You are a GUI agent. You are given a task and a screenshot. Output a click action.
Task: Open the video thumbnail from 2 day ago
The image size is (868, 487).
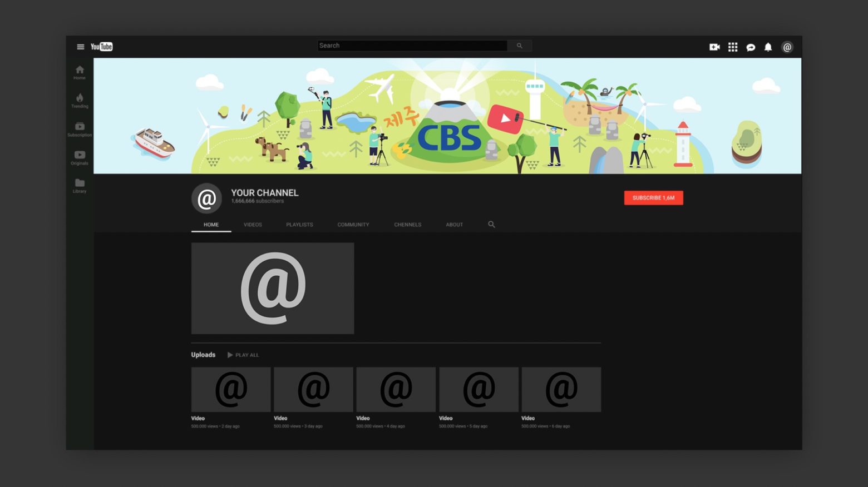pyautogui.click(x=231, y=389)
